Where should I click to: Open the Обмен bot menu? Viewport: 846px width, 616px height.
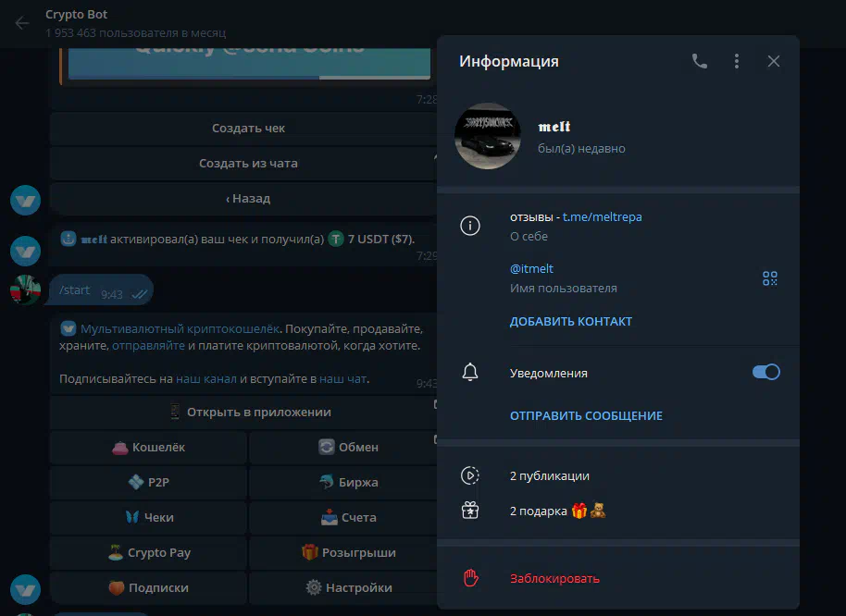pyautogui.click(x=343, y=448)
